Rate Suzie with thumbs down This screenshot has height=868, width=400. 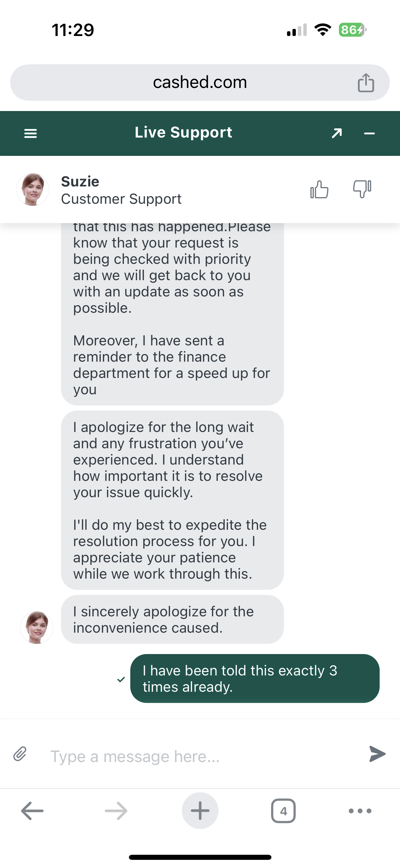pyautogui.click(x=362, y=189)
